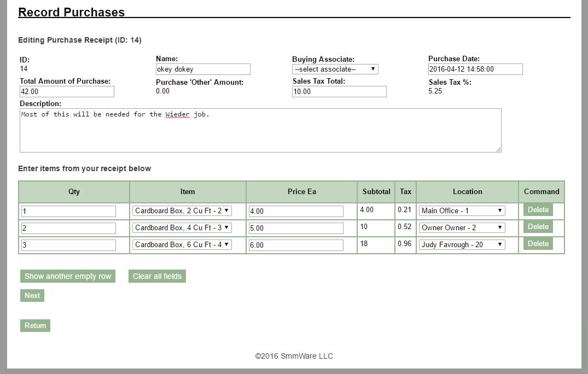Open the Judy Favrough - 20 location dropdown

462,244
